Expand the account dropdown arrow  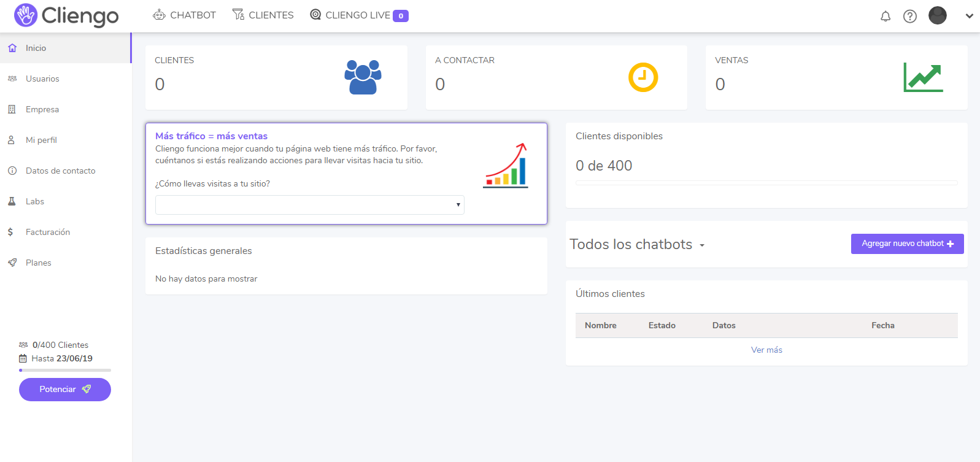pyautogui.click(x=970, y=16)
